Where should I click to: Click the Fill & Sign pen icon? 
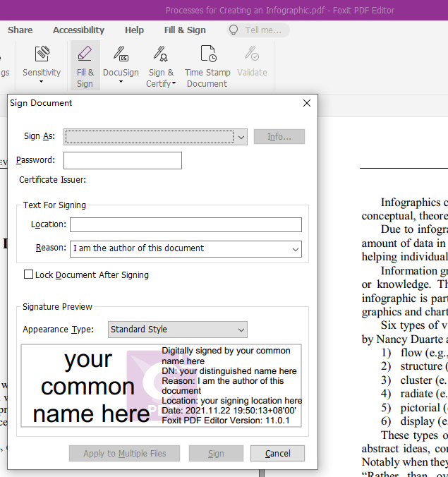coord(85,54)
